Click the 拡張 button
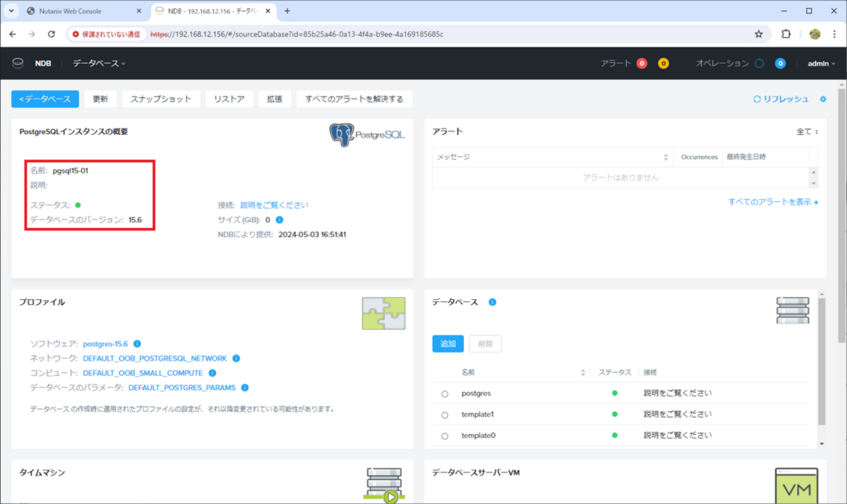 click(x=274, y=99)
